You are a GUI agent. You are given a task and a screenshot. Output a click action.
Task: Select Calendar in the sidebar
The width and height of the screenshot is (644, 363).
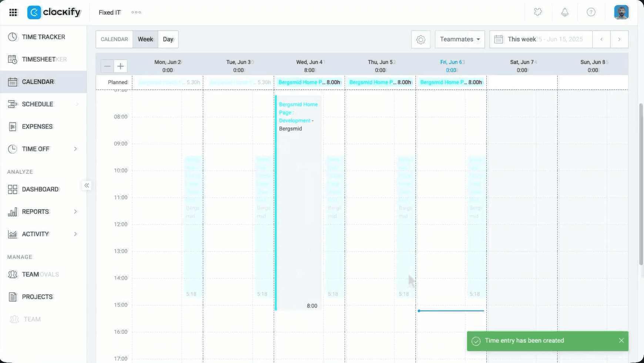point(43,82)
